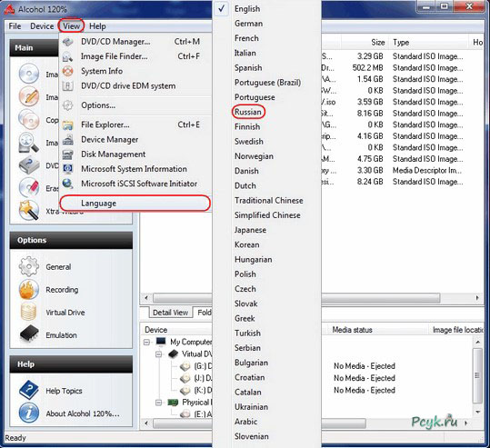490x448 pixels.
Task: Open General options gear icon
Action: tap(29, 266)
